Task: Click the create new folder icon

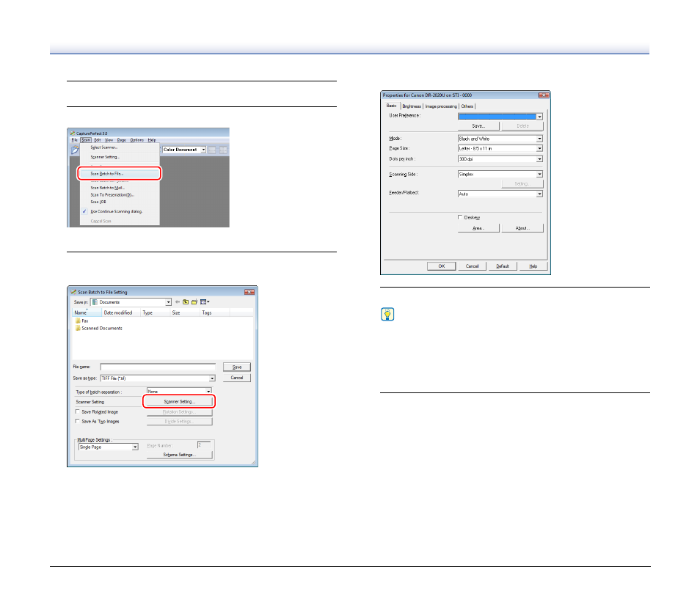Action: (x=194, y=302)
